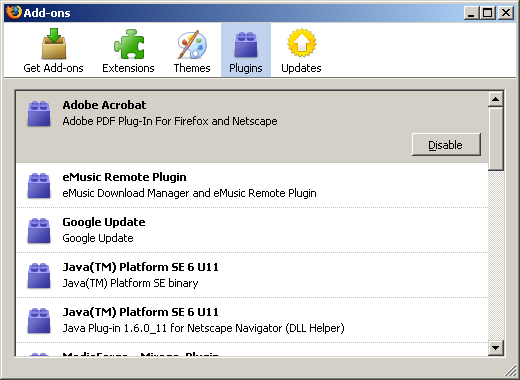
Task: Select Java(TM) Platform SE binary description
Action: click(130, 283)
